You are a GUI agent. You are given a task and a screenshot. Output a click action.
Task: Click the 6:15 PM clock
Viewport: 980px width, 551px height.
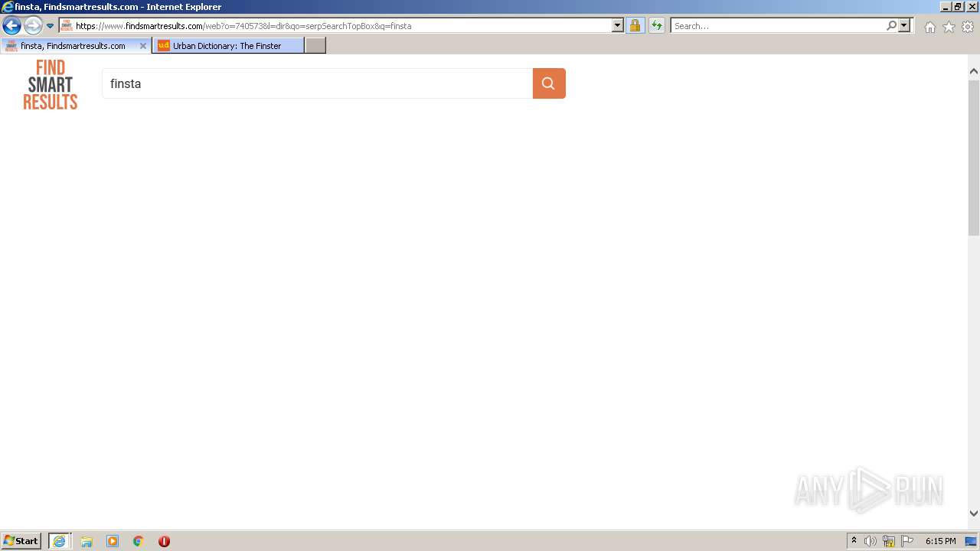tap(940, 541)
